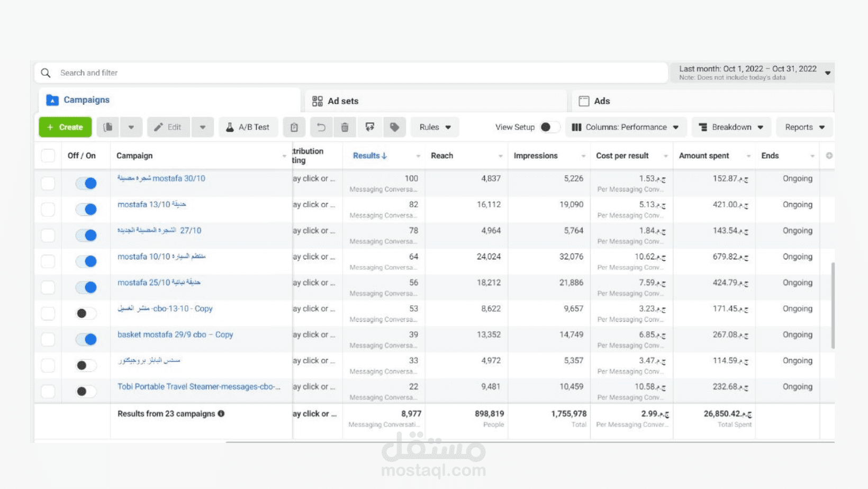Image resolution: width=868 pixels, height=489 pixels.
Task: Click the Campaigns folder icon
Action: tap(52, 100)
